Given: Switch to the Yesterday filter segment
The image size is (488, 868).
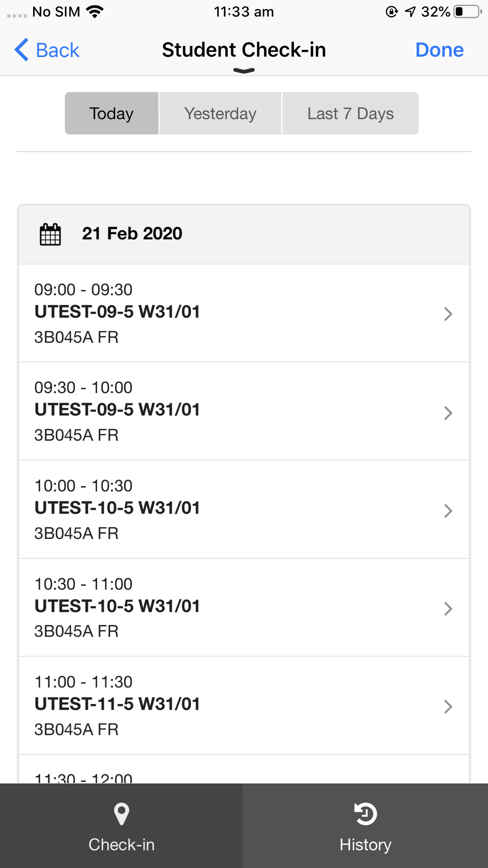Looking at the screenshot, I should (x=220, y=113).
